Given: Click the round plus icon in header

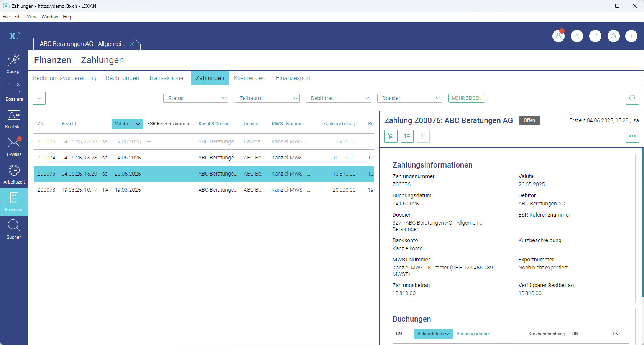Looking at the screenshot, I should pos(631,36).
